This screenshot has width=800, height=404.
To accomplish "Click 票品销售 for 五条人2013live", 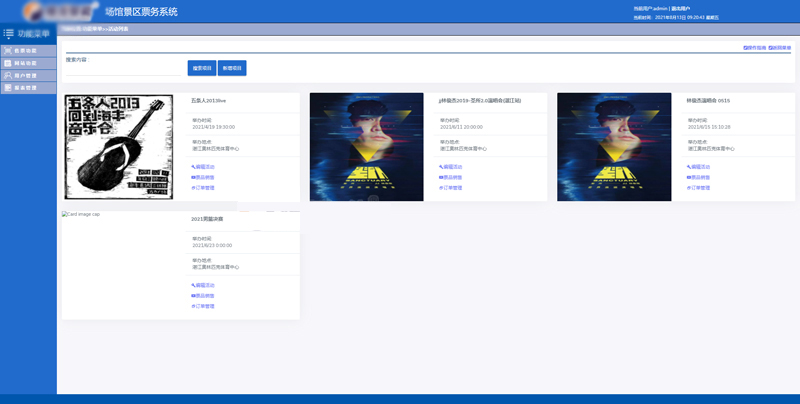I will [203, 178].
